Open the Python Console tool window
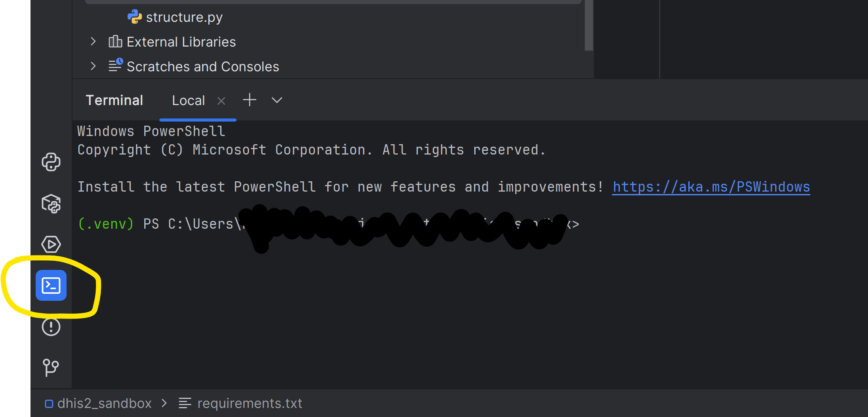The height and width of the screenshot is (417, 868). click(x=51, y=162)
